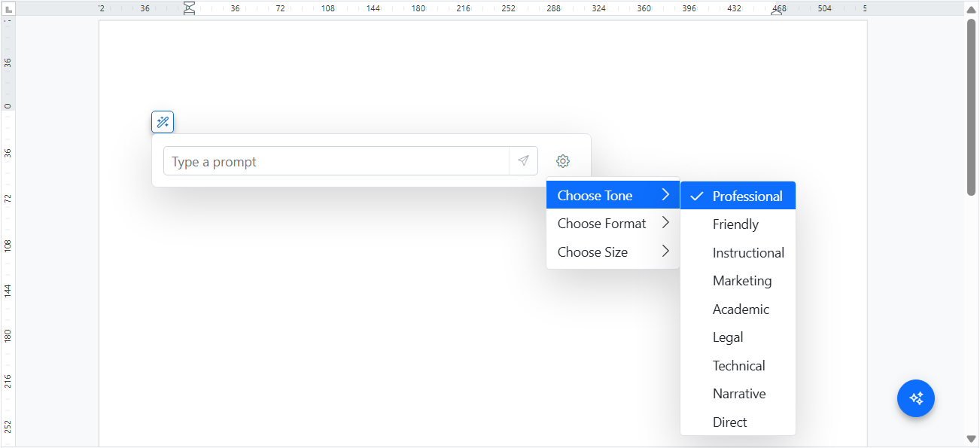Click the vertical scrollbar thumb
The height and width of the screenshot is (448, 980).
[x=971, y=107]
